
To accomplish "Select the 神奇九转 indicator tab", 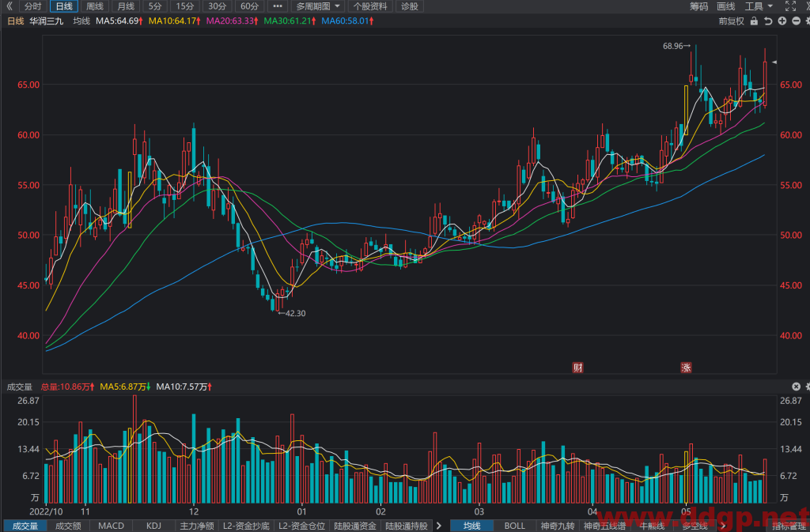I will point(558,526).
